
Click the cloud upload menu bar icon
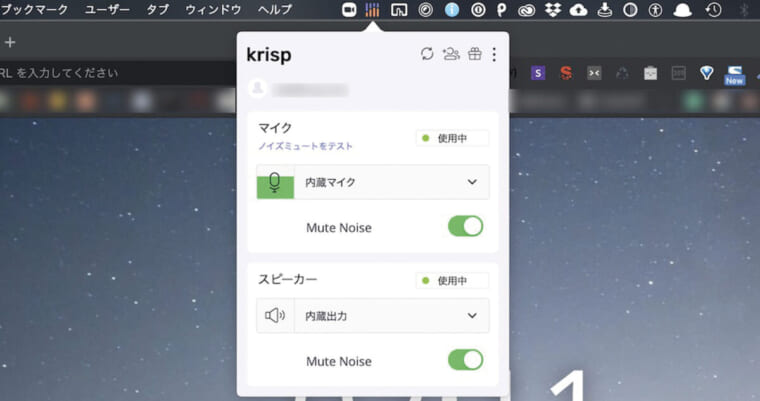tap(578, 9)
